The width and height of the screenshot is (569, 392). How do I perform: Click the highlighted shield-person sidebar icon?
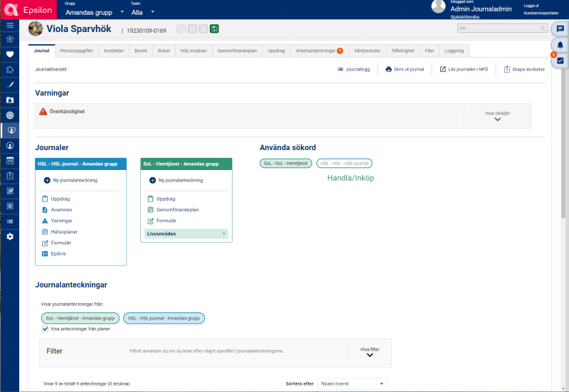pos(11,130)
